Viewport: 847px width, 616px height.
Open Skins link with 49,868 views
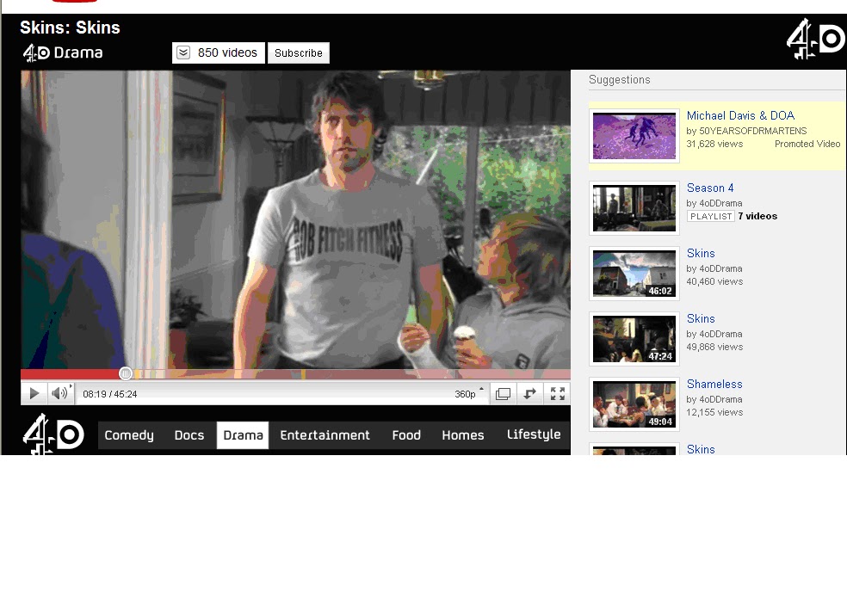pos(701,318)
